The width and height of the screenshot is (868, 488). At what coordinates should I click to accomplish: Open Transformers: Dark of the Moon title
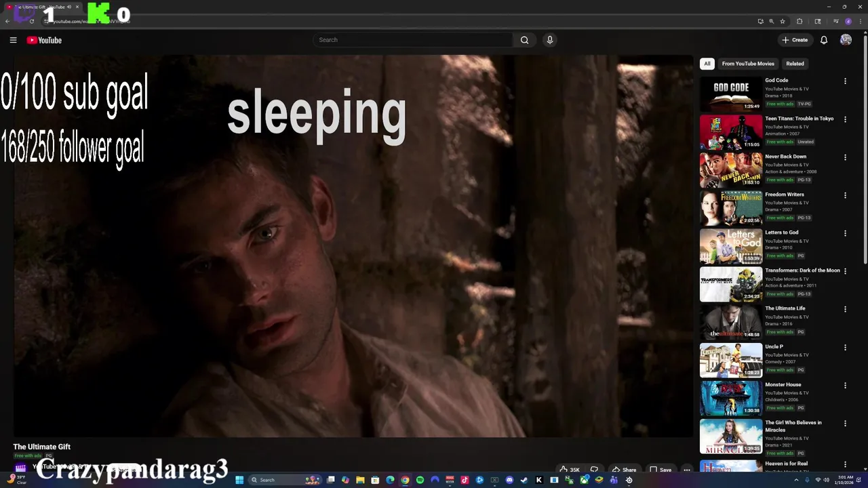pyautogui.click(x=802, y=270)
